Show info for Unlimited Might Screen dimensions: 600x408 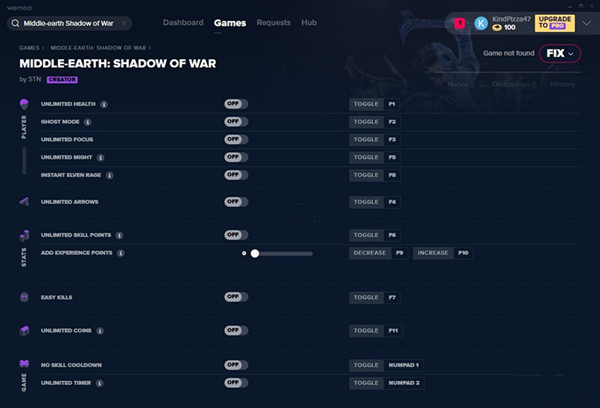[x=100, y=157]
